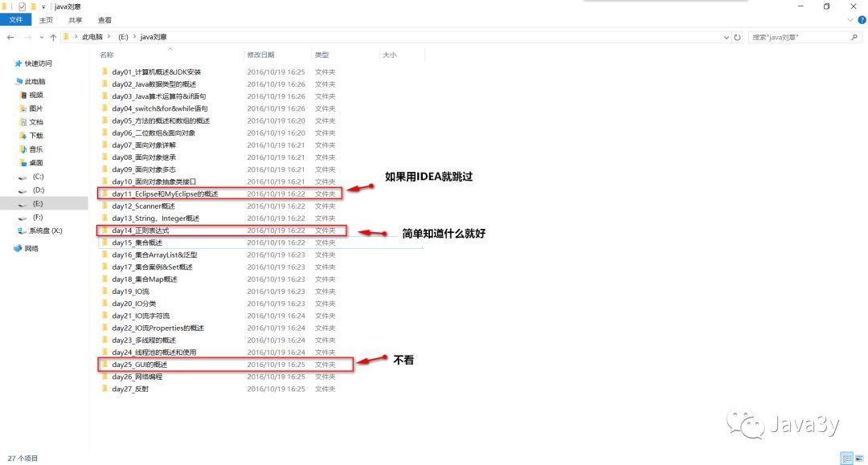The width and height of the screenshot is (868, 465).
Task: Click the search magnifier in the search box
Action: (x=854, y=36)
